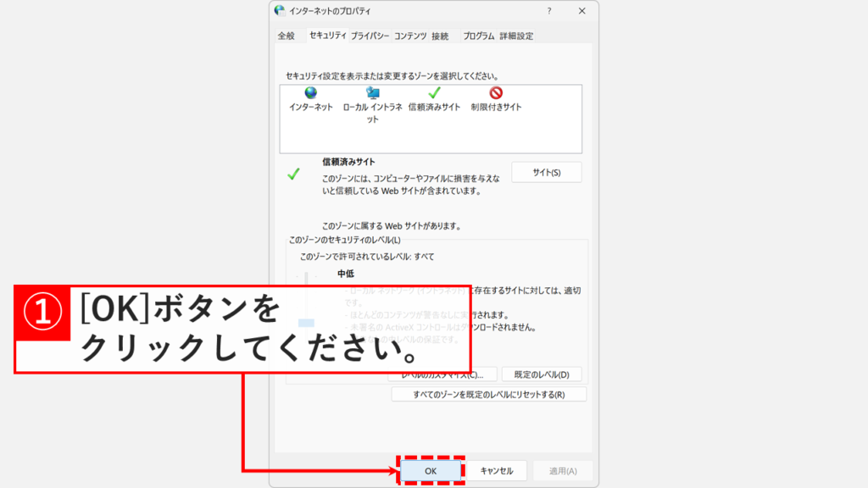Select the インターネット zone globe icon
This screenshot has width=868, height=488.
pyautogui.click(x=311, y=94)
